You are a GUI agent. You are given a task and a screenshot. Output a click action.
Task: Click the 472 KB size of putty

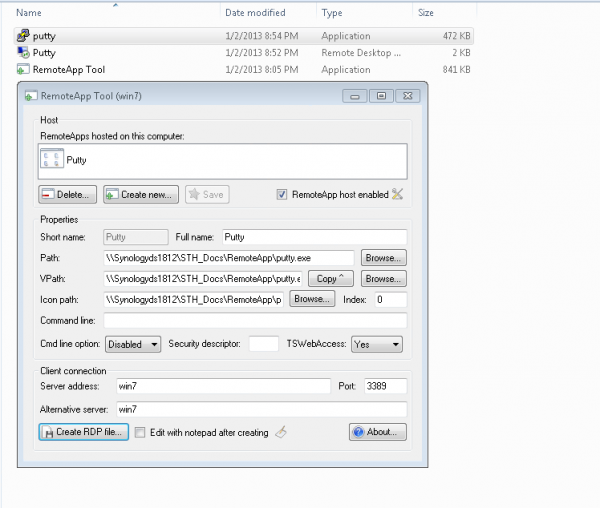point(456,36)
